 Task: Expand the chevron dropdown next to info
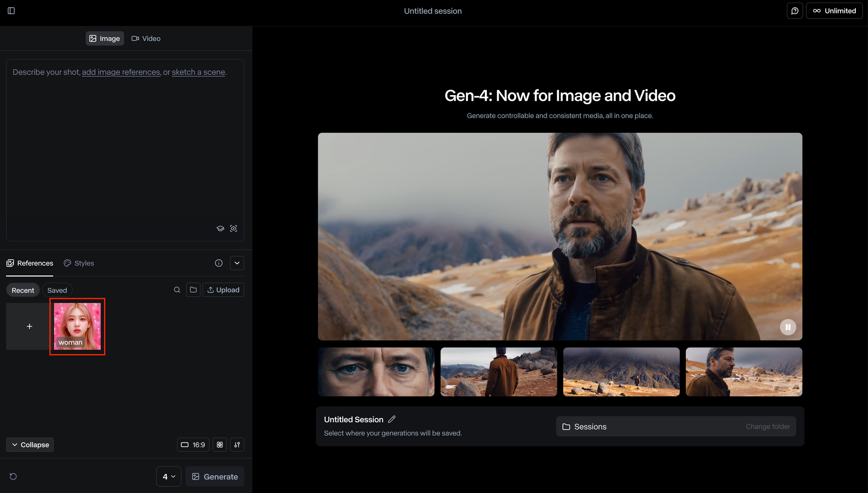point(237,263)
